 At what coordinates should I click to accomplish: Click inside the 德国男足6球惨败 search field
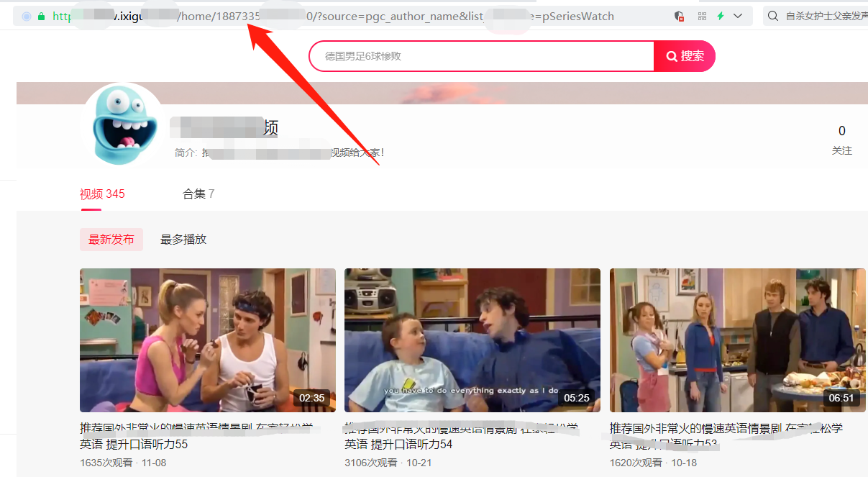[475, 55]
